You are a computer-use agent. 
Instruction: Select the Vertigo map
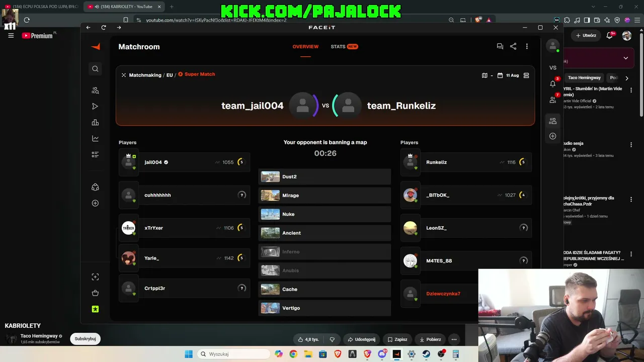[325, 308]
